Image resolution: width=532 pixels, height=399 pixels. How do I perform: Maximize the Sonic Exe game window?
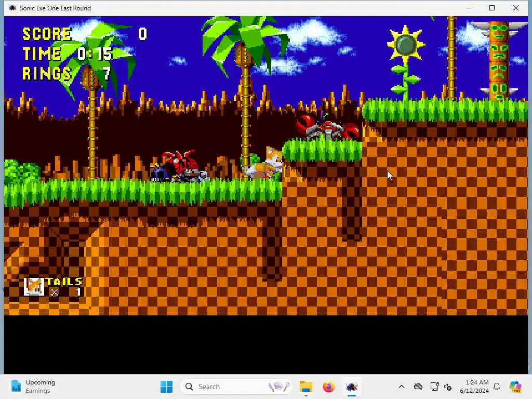coord(492,8)
